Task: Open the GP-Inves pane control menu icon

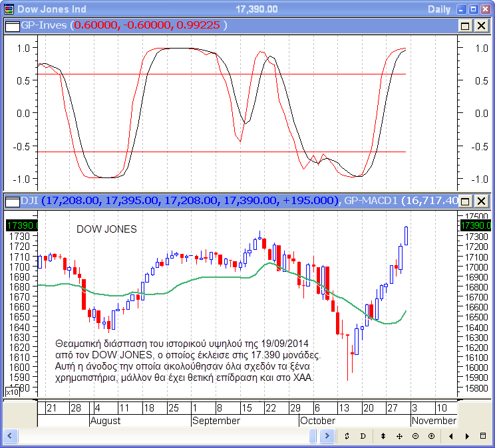Action: pyautogui.click(x=12, y=25)
